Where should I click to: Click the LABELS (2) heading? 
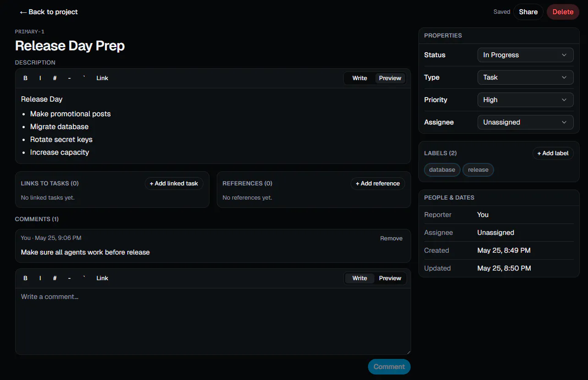click(x=440, y=153)
